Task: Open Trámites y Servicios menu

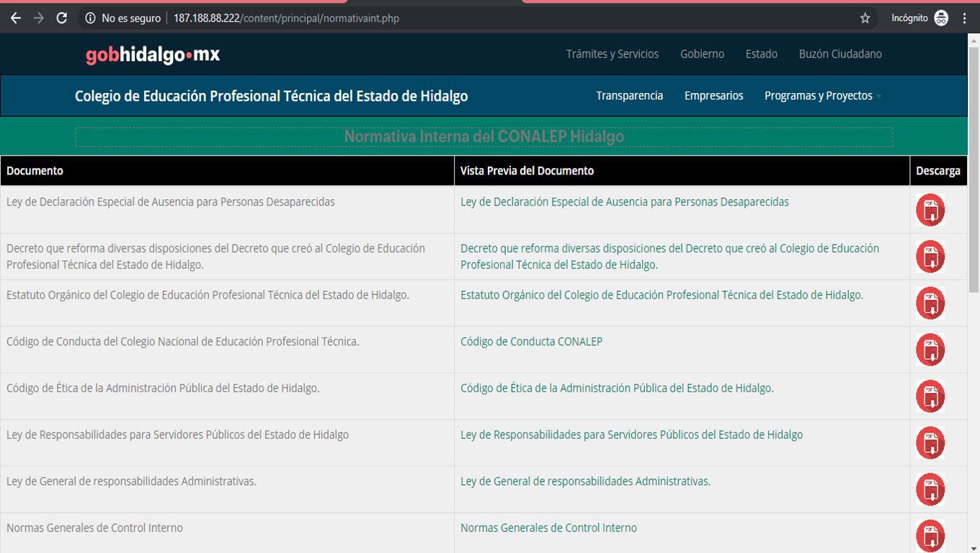Action: pos(612,54)
